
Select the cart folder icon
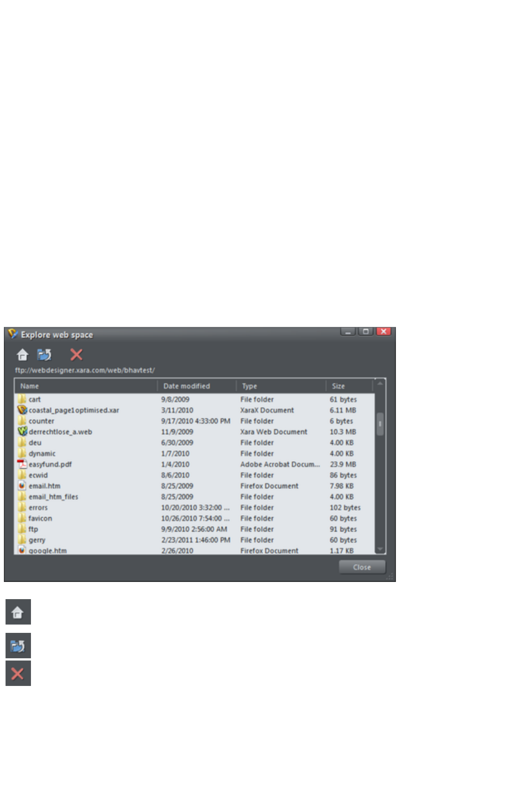[x=22, y=399]
